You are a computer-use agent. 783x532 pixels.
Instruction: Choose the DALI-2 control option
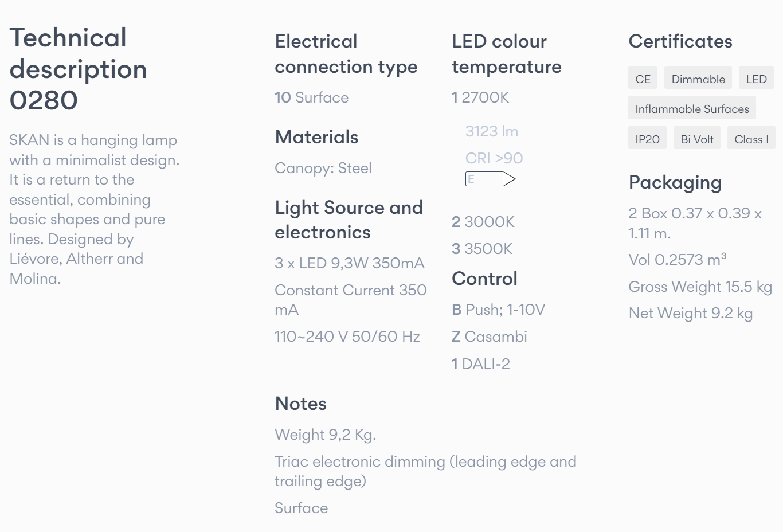pyautogui.click(x=480, y=364)
